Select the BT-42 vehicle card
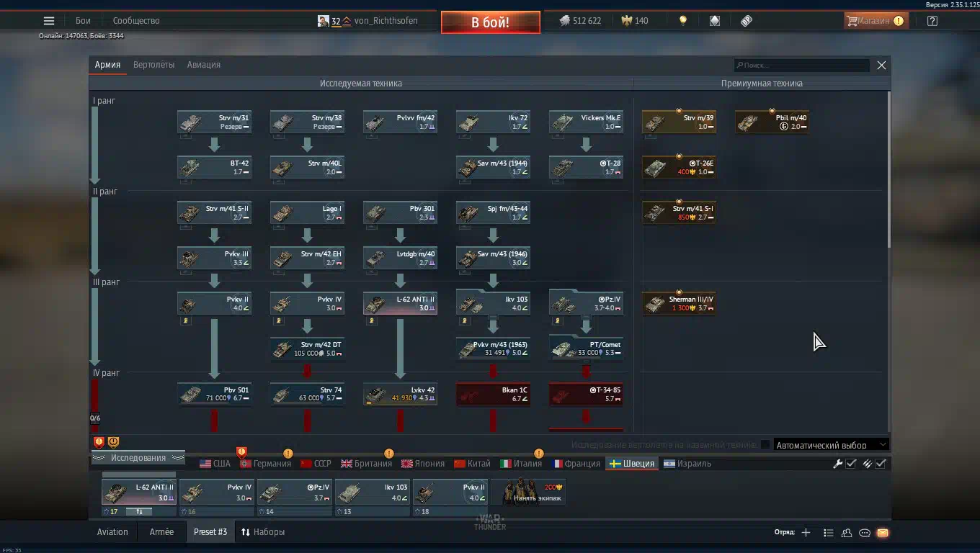The height and width of the screenshot is (553, 980). [214, 168]
